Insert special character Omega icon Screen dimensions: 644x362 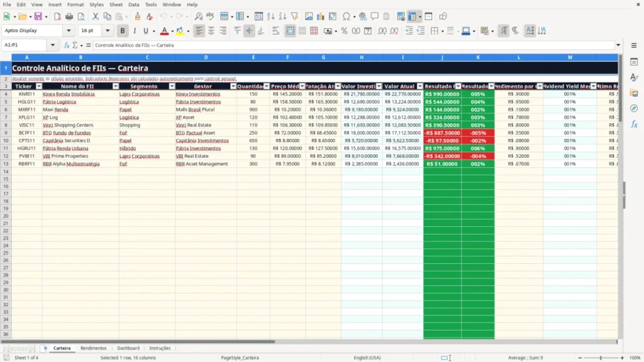(347, 16)
